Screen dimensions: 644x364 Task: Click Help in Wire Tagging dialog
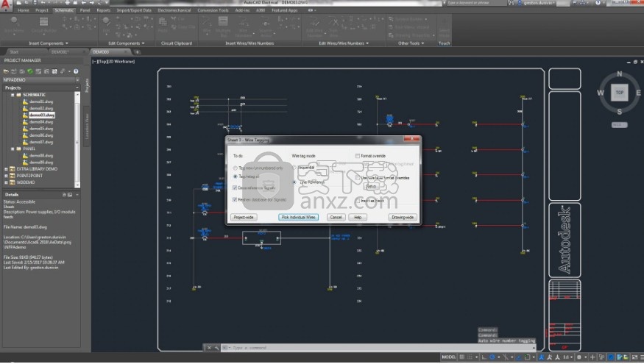358,218
